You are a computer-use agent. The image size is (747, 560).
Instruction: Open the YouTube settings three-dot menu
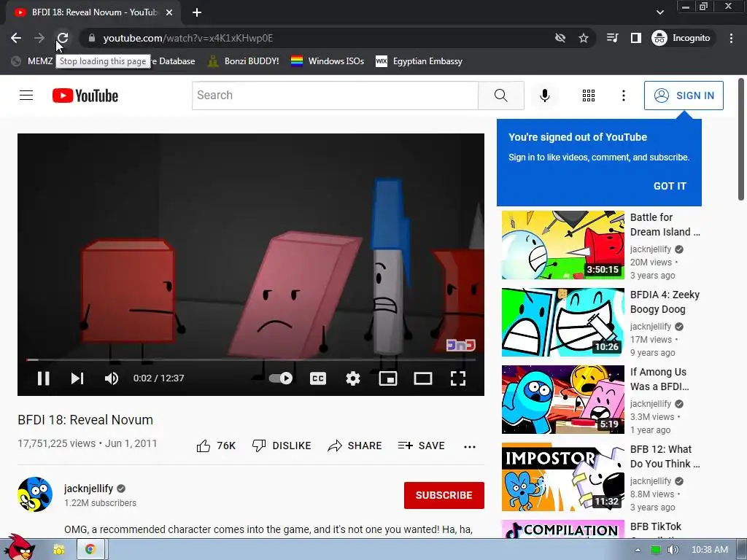[x=623, y=96]
